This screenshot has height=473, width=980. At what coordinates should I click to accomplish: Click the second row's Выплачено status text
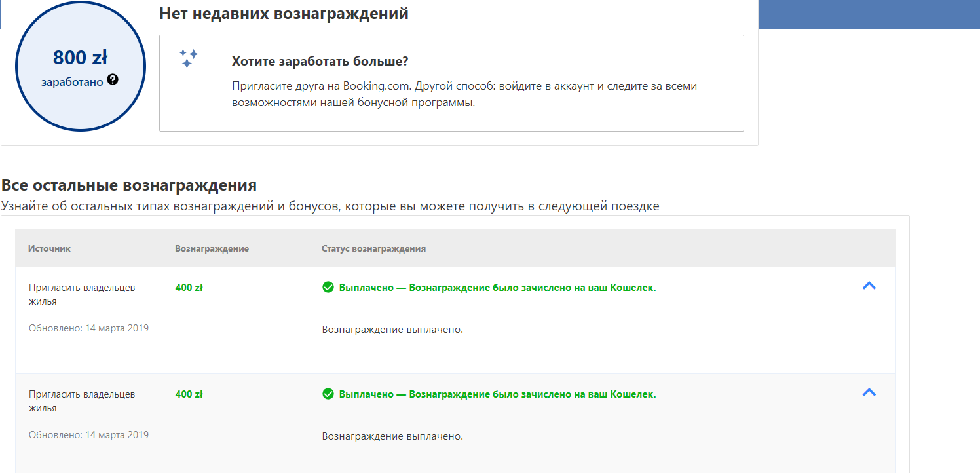(497, 394)
